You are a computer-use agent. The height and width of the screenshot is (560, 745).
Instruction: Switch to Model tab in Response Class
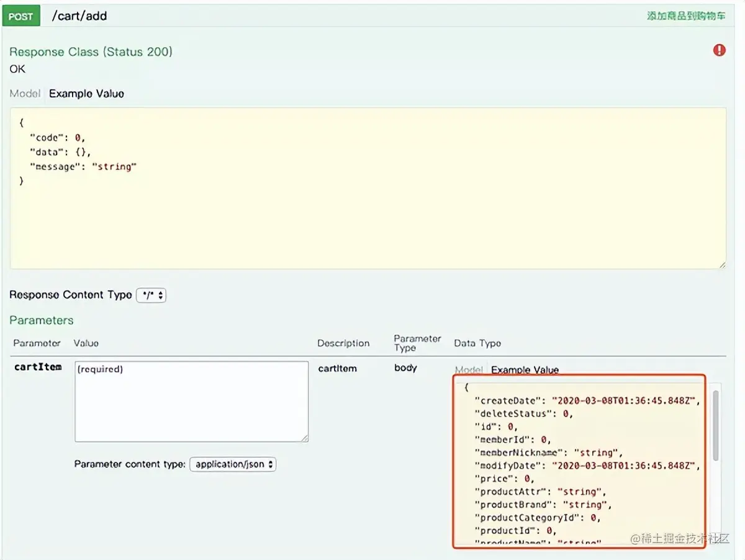coord(25,94)
